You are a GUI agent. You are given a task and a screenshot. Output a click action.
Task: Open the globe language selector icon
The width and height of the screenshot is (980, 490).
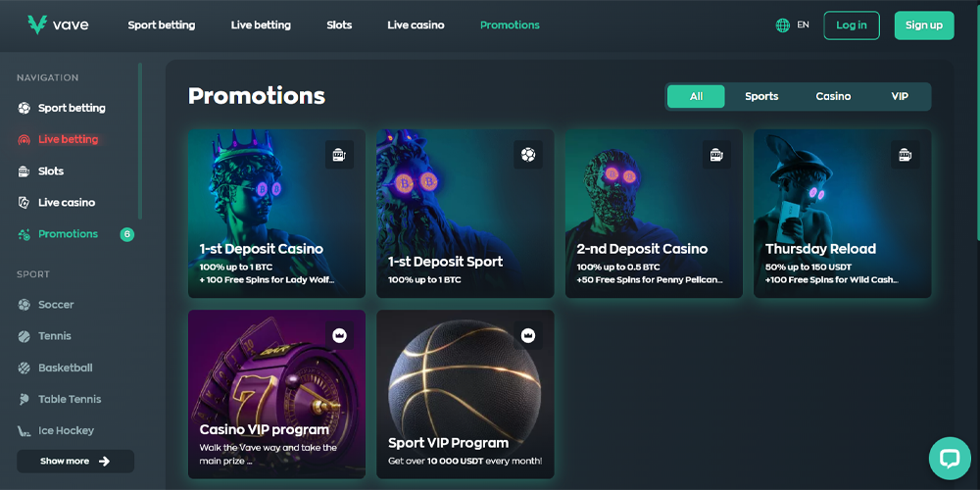coord(782,25)
